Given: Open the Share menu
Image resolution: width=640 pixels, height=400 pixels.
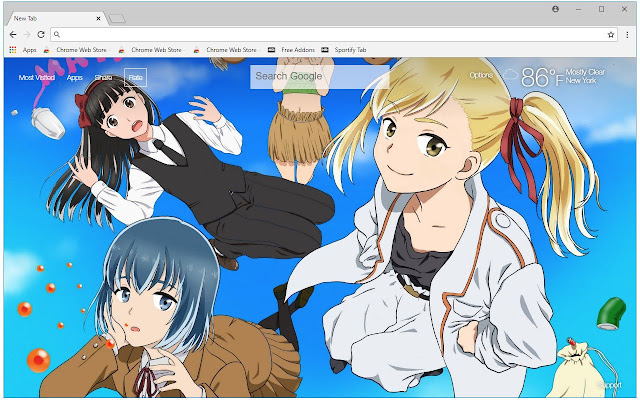Looking at the screenshot, I should coord(103,78).
